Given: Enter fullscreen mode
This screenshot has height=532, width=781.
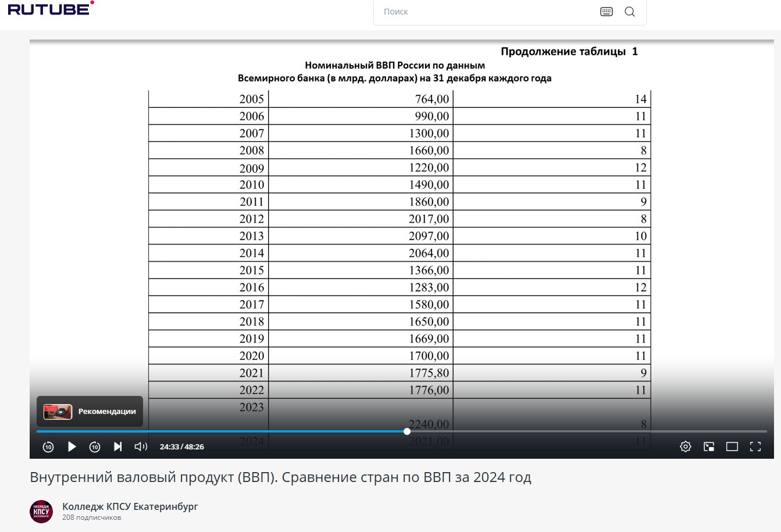Looking at the screenshot, I should tap(755, 447).
